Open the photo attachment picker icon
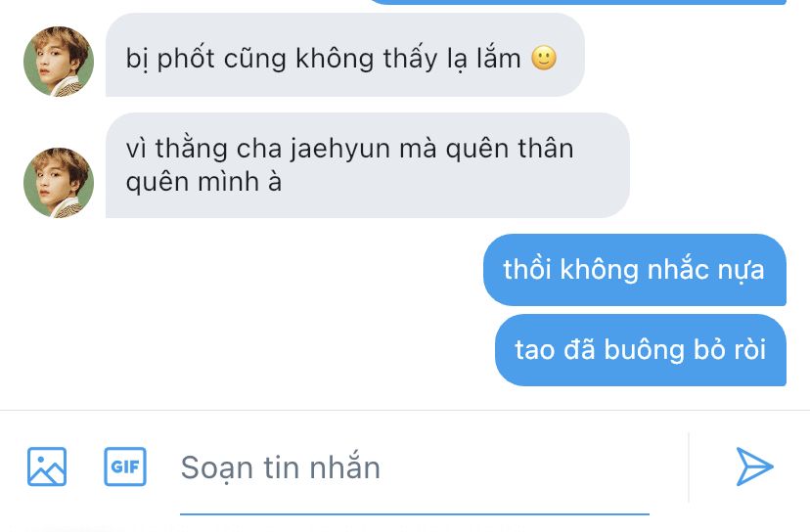 click(47, 466)
